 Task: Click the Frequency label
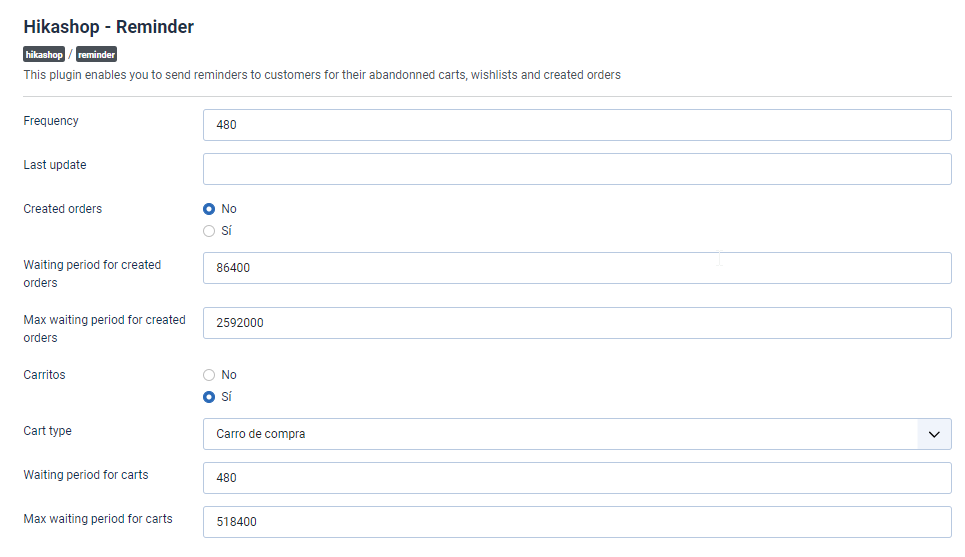[51, 121]
